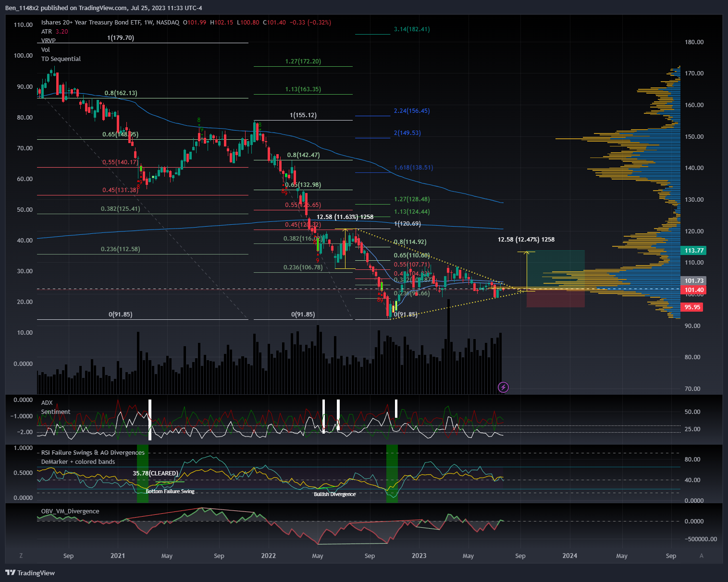
Task: Click the VRVP indicator label
Action: tap(49, 41)
